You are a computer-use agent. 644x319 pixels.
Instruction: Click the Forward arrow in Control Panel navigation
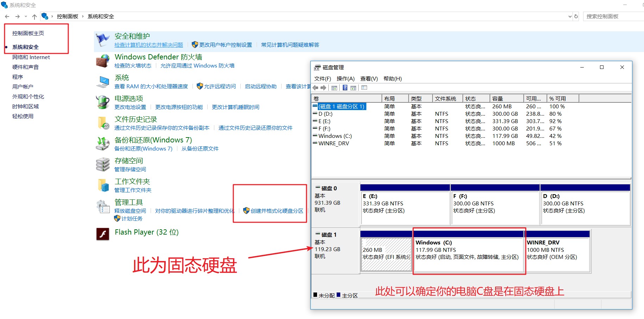[17, 17]
